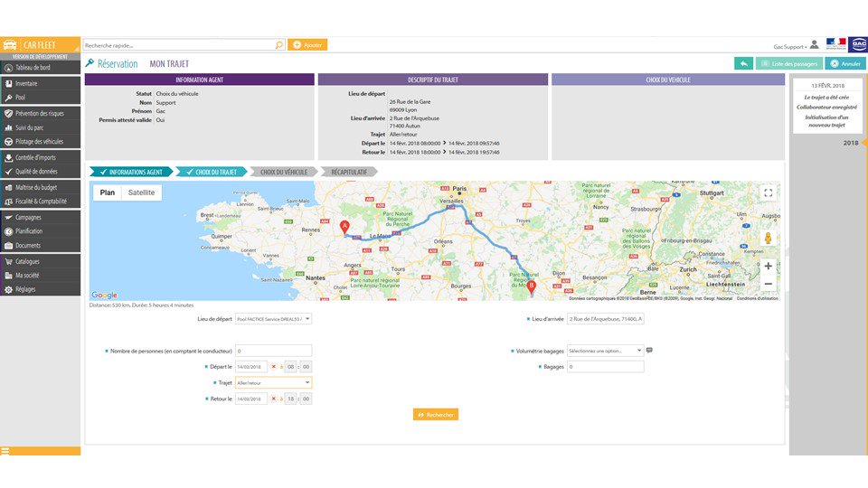Open the Trajet Aller/retour dropdown
Screen dimensions: 868x488
[273, 382]
